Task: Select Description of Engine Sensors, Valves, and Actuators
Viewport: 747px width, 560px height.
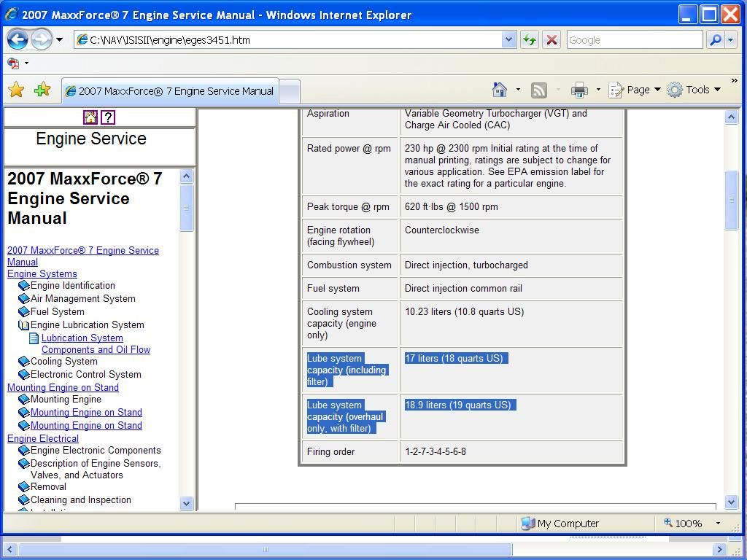Action: (96, 469)
